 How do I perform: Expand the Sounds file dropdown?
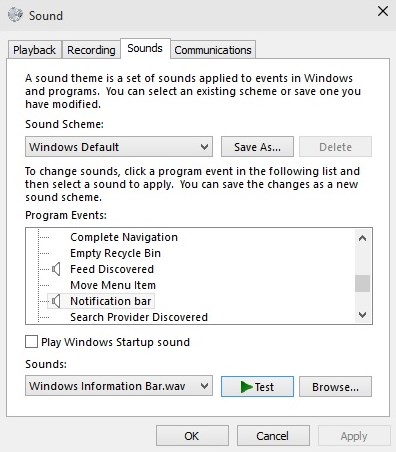point(119,386)
